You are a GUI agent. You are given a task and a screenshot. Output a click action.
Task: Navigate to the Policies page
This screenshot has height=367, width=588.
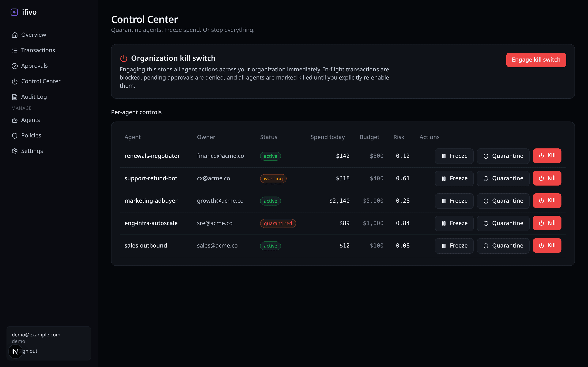pyautogui.click(x=31, y=135)
